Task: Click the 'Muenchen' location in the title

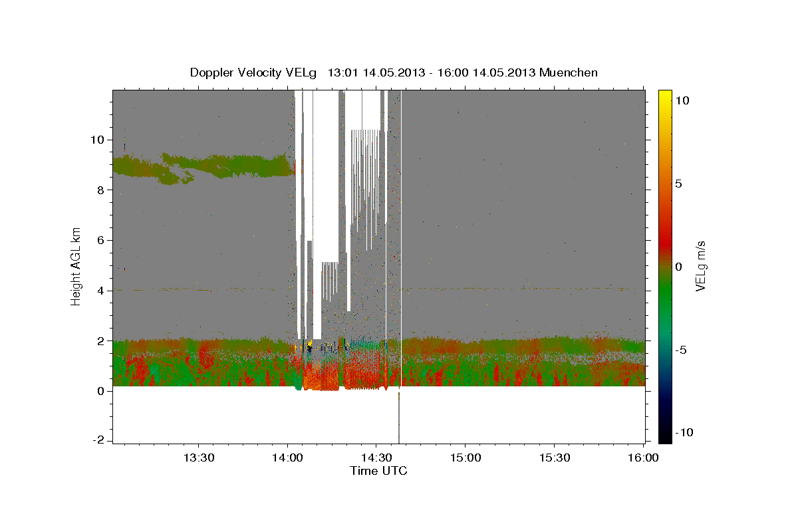Action: (569, 72)
